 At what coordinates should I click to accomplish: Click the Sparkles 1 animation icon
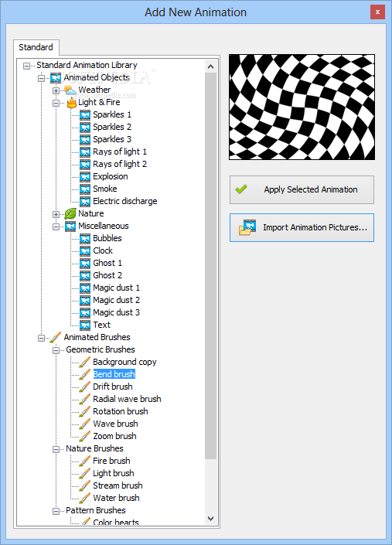point(85,114)
